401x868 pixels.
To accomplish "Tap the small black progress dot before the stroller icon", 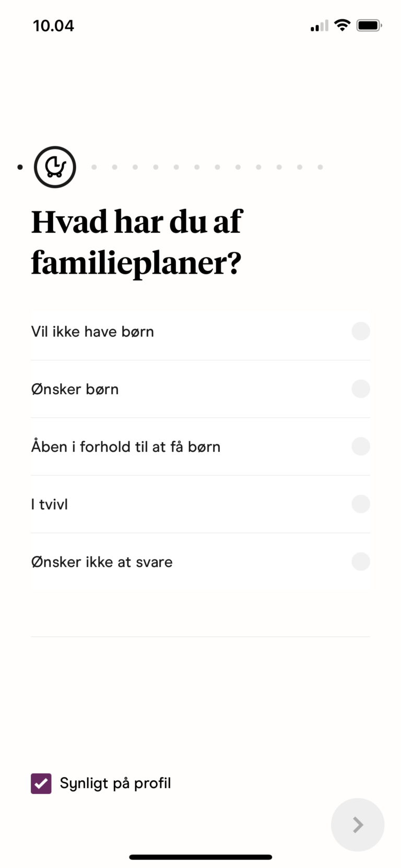I will (20, 167).
